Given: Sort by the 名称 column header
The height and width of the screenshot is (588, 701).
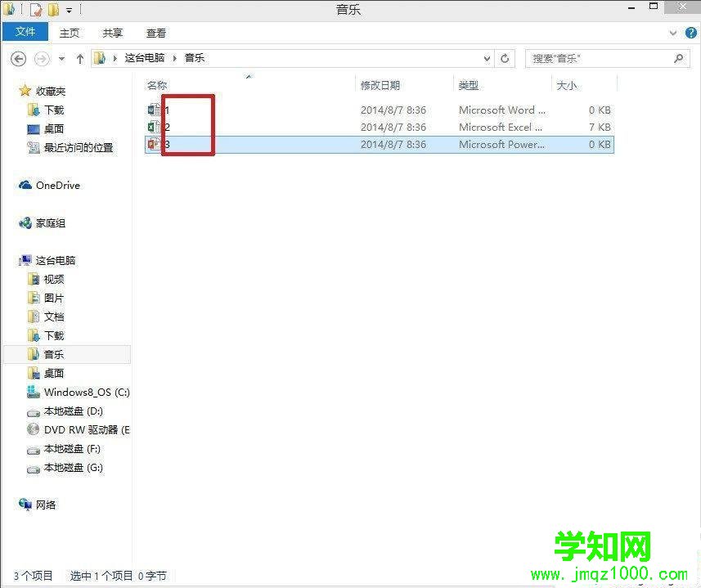Looking at the screenshot, I should [x=157, y=85].
